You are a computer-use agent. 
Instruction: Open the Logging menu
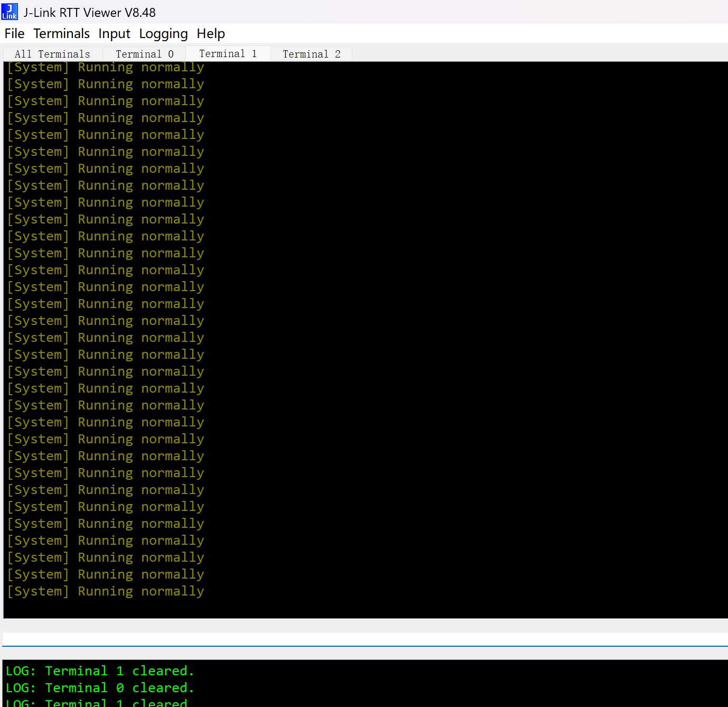[x=163, y=33]
